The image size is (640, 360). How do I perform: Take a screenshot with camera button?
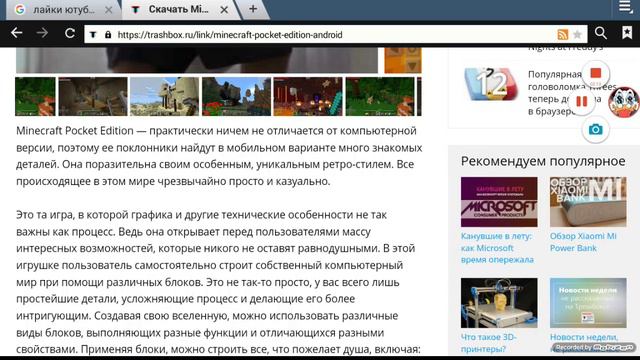click(596, 130)
